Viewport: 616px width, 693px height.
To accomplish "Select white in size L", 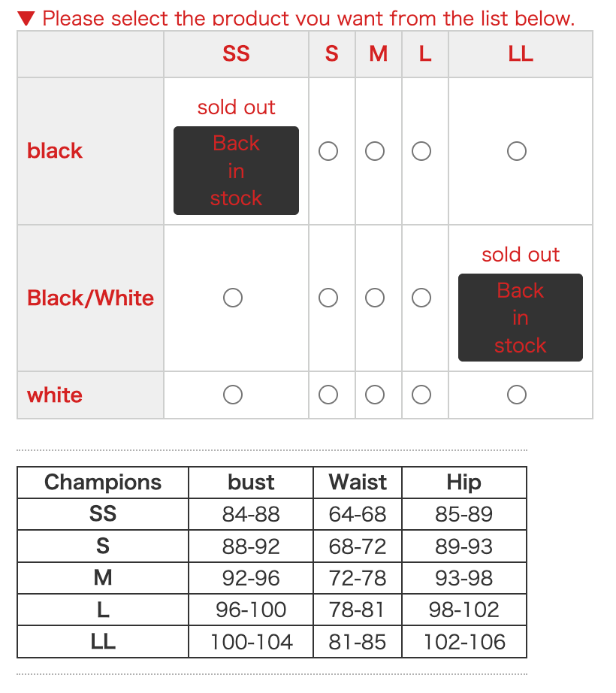I will (x=421, y=395).
